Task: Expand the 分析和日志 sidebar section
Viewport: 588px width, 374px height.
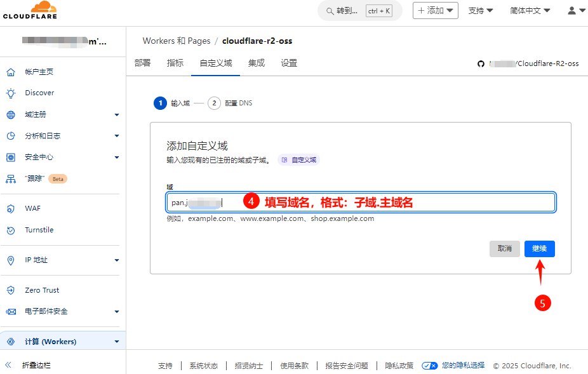Action: click(x=116, y=136)
